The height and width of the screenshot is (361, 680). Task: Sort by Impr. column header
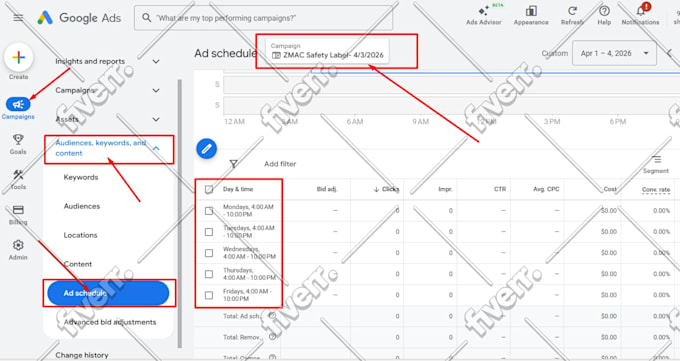click(445, 189)
